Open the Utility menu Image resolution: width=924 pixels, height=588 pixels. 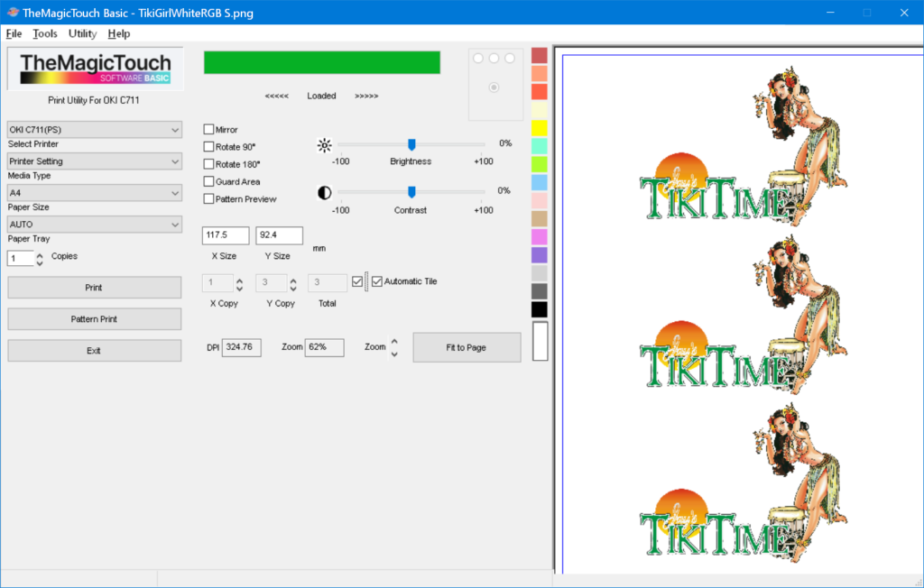82,33
